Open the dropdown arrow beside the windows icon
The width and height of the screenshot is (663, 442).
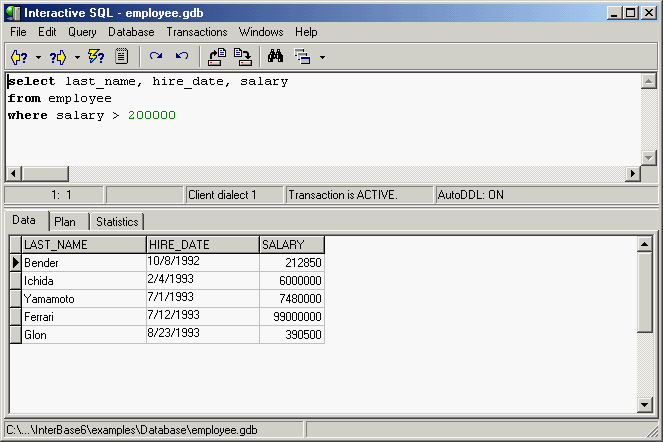click(x=322, y=57)
